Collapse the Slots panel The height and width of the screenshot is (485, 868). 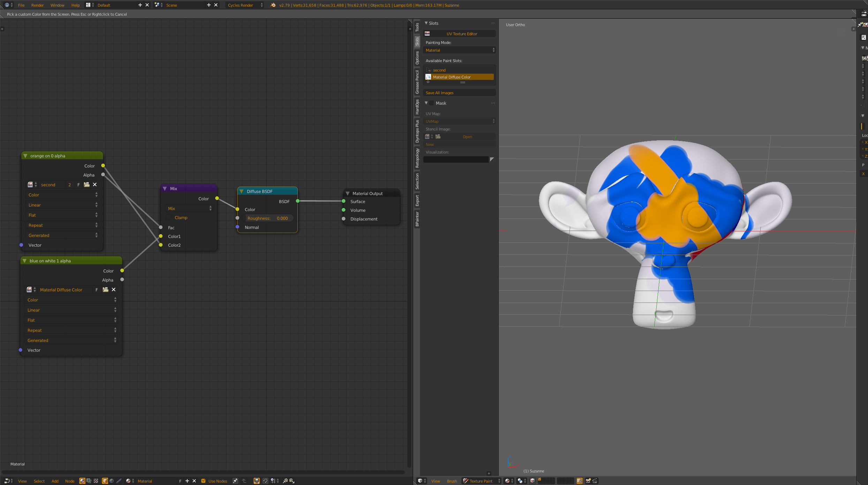[x=426, y=23]
